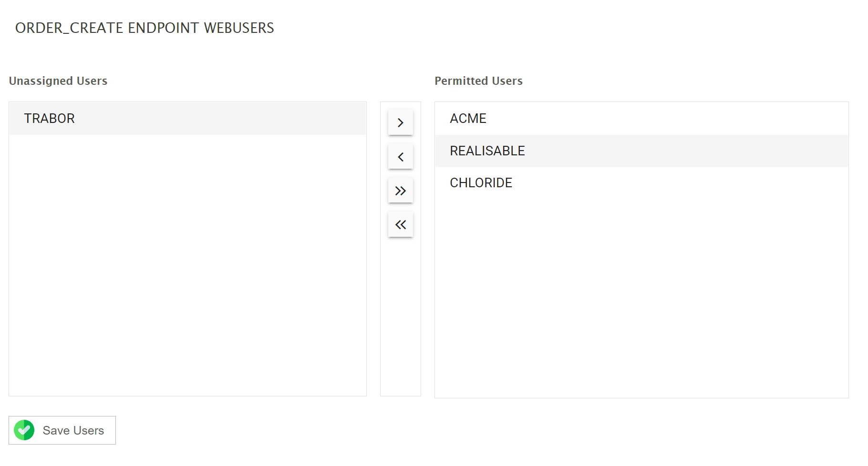Click the word ENDPOINT in the page title
This screenshot has width=868, height=466.
pyautogui.click(x=163, y=28)
